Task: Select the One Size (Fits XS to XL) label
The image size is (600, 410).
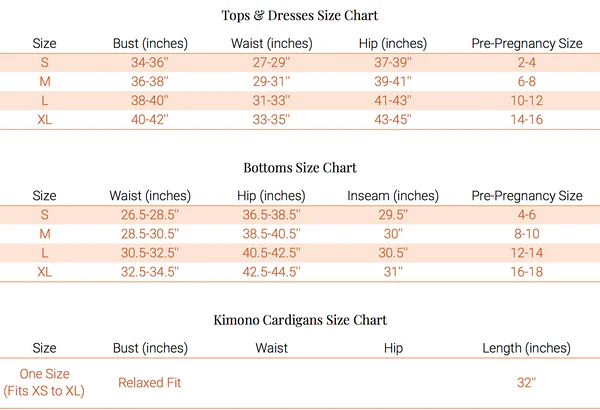Action: tap(45, 382)
